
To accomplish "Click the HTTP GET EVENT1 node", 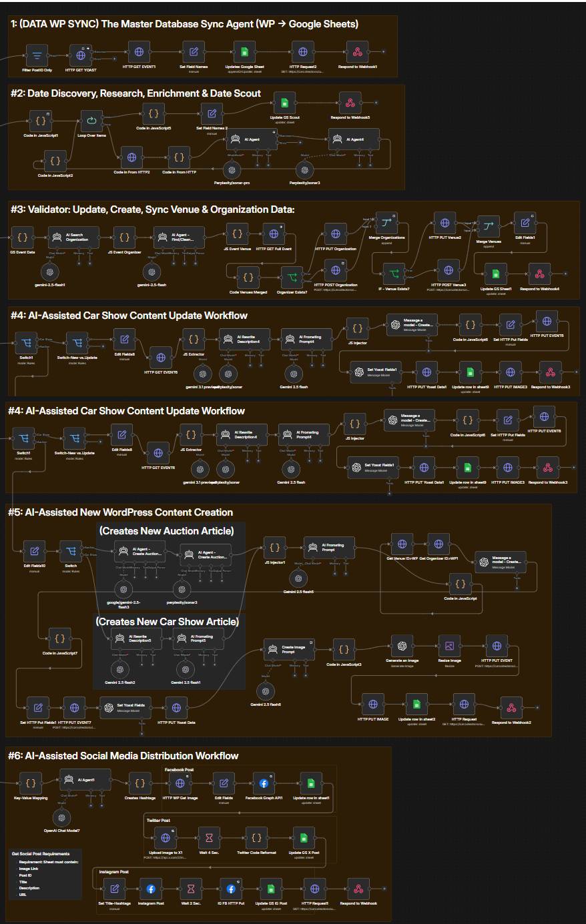I will 139,51.
